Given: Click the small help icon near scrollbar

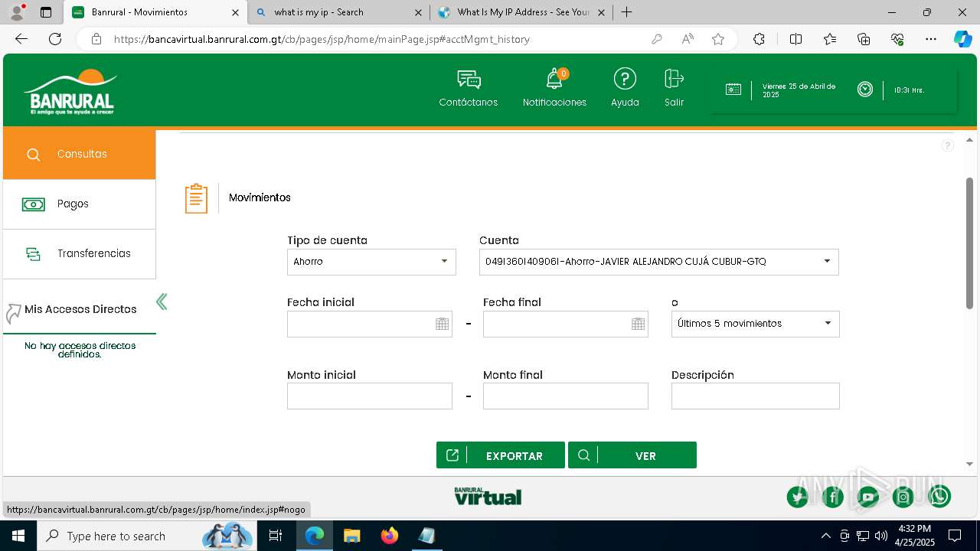Looking at the screenshot, I should pos(947,145).
